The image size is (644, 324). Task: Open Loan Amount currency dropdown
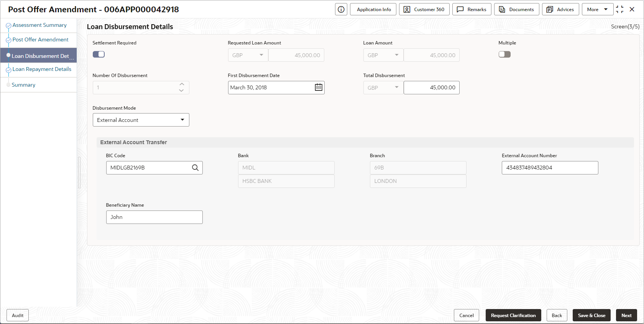(x=383, y=55)
